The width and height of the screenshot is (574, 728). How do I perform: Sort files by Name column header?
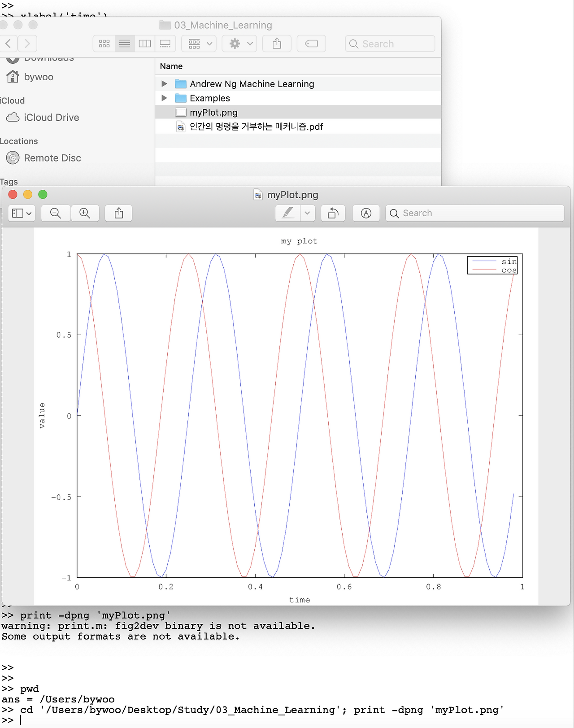[171, 66]
